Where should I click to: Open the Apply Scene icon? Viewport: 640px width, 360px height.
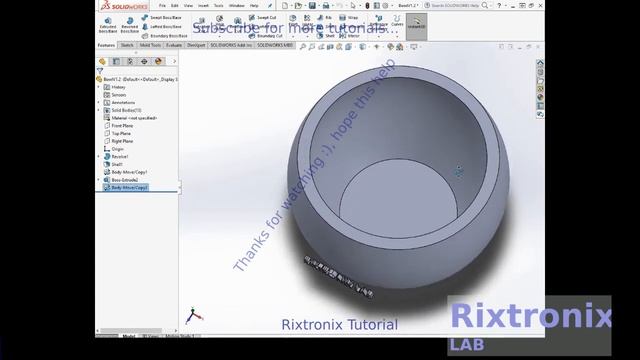coord(400,47)
